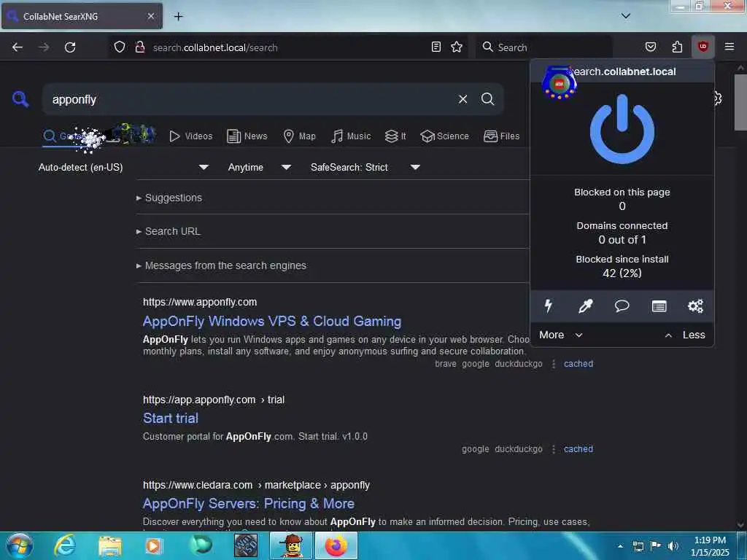Open Firefox hamburger application menu
This screenshot has width=747, height=560.
[729, 47]
